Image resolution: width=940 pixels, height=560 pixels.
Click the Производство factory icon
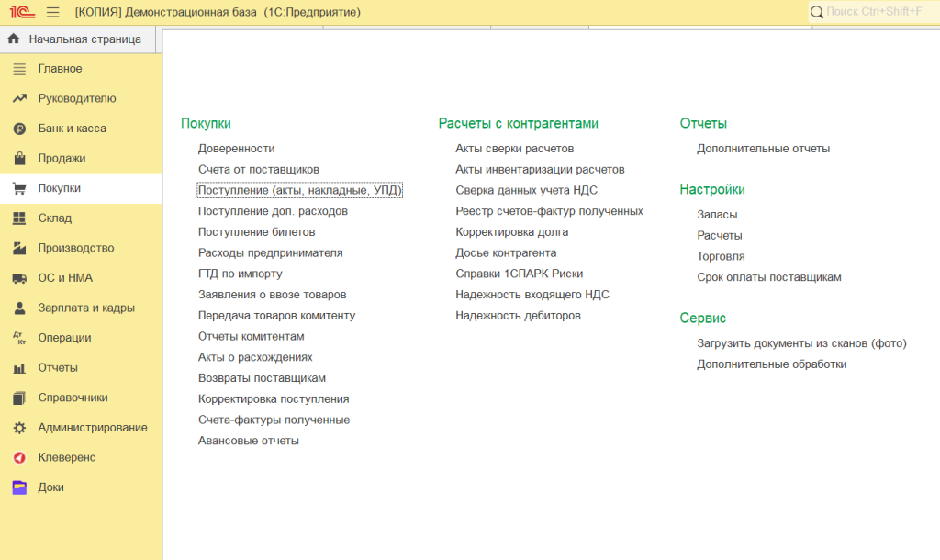click(x=20, y=248)
